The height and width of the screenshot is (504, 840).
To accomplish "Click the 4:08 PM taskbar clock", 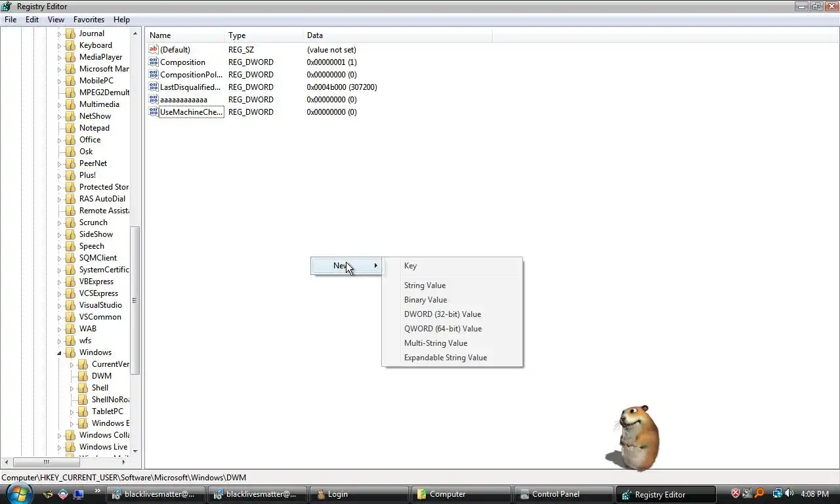I will click(x=814, y=493).
